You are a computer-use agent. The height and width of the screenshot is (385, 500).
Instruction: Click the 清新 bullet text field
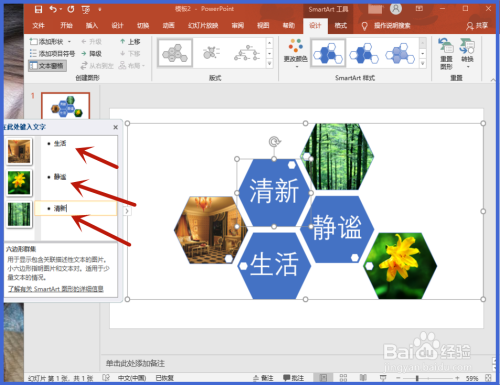[76, 208]
